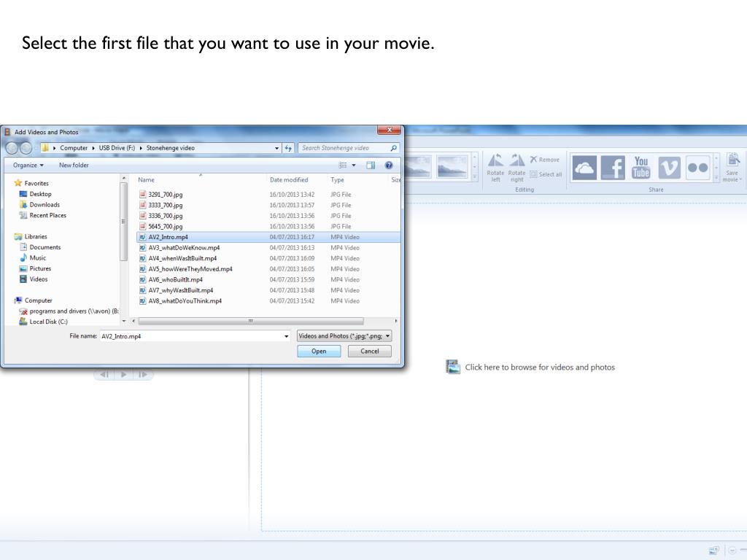Go back in dialog navigation

click(x=12, y=148)
